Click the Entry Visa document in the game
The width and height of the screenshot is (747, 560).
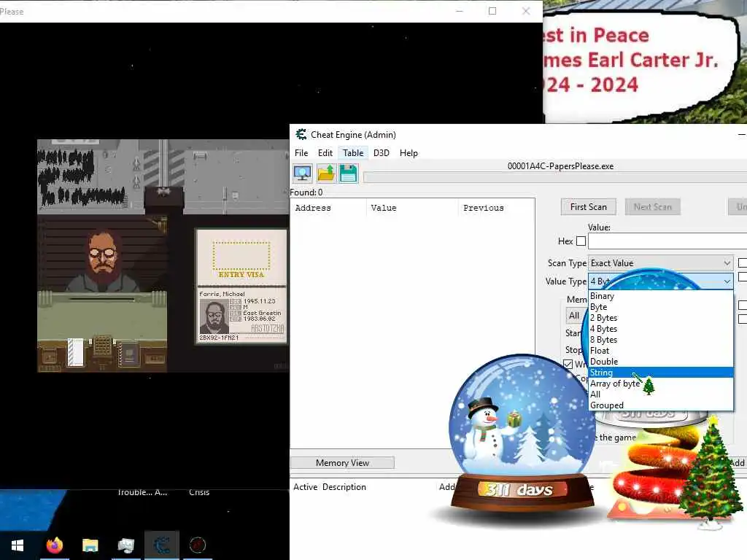coord(241,257)
